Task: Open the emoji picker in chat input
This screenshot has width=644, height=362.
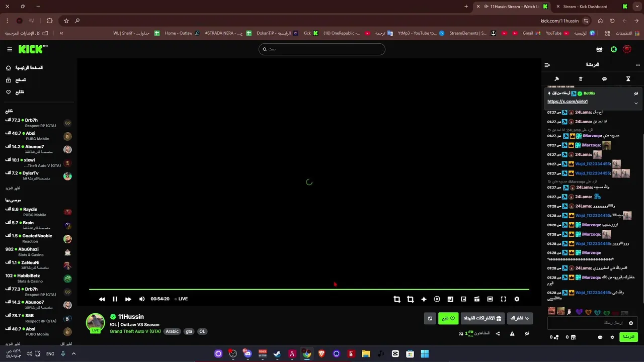Action: 631,323
